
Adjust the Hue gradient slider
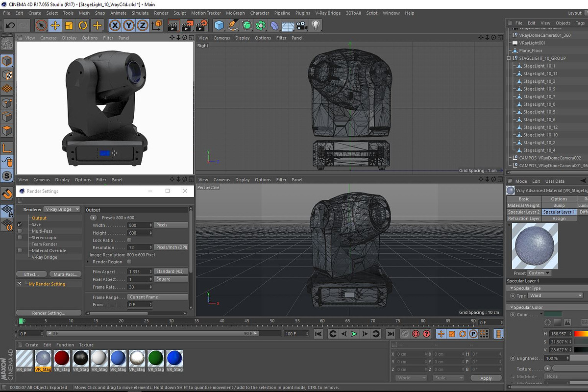pyautogui.click(x=581, y=333)
